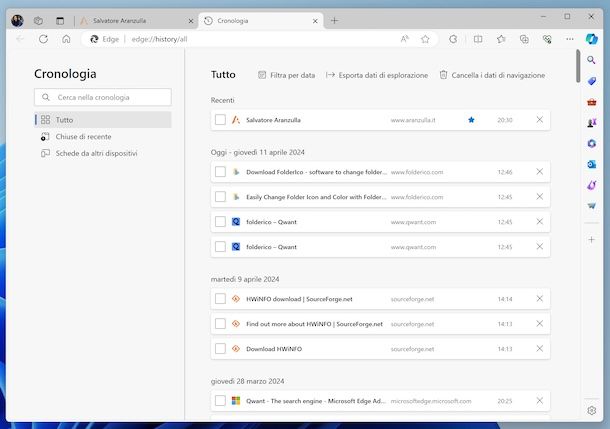Toggle Split screen icon
The height and width of the screenshot is (429, 610).
478,39
